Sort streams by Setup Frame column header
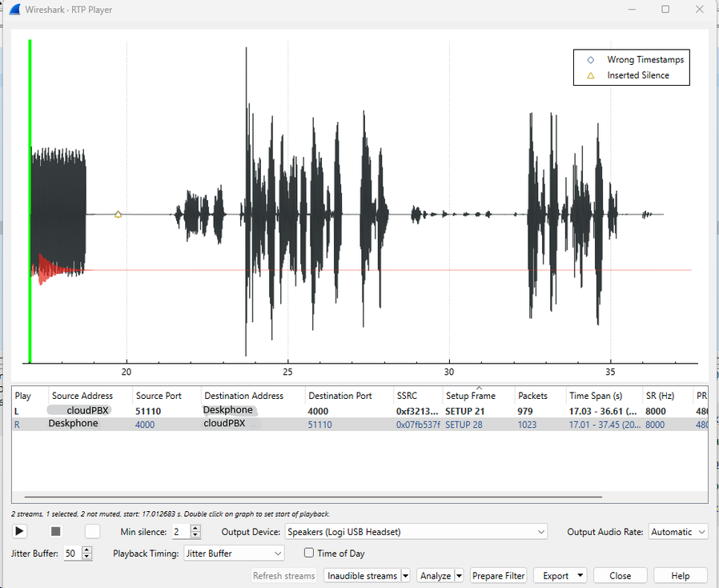The width and height of the screenshot is (719, 588). 470,396
